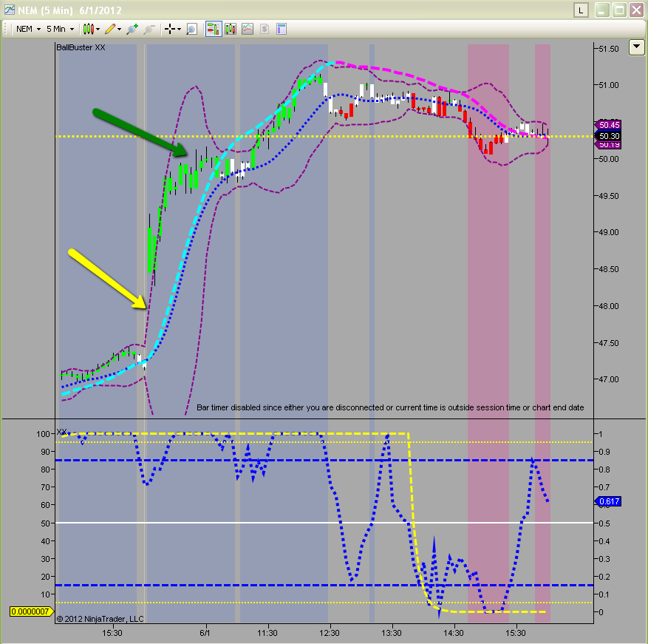Click the L link button in title bar
648x644 pixels.
581,10
